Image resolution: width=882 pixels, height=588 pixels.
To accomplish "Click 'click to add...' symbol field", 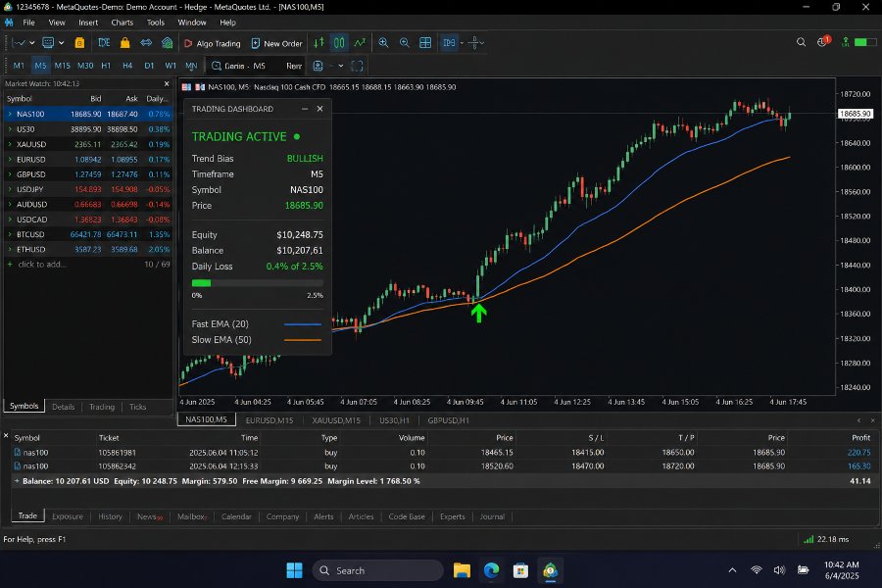I will click(41, 265).
